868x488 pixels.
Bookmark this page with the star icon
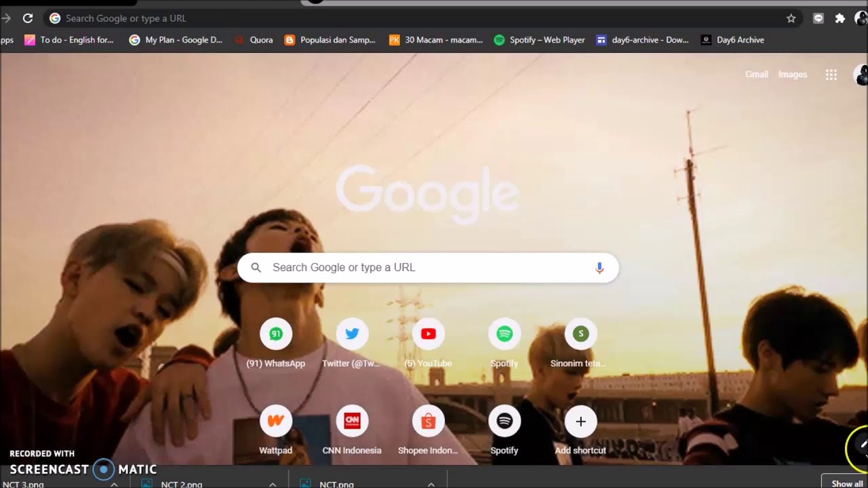791,18
